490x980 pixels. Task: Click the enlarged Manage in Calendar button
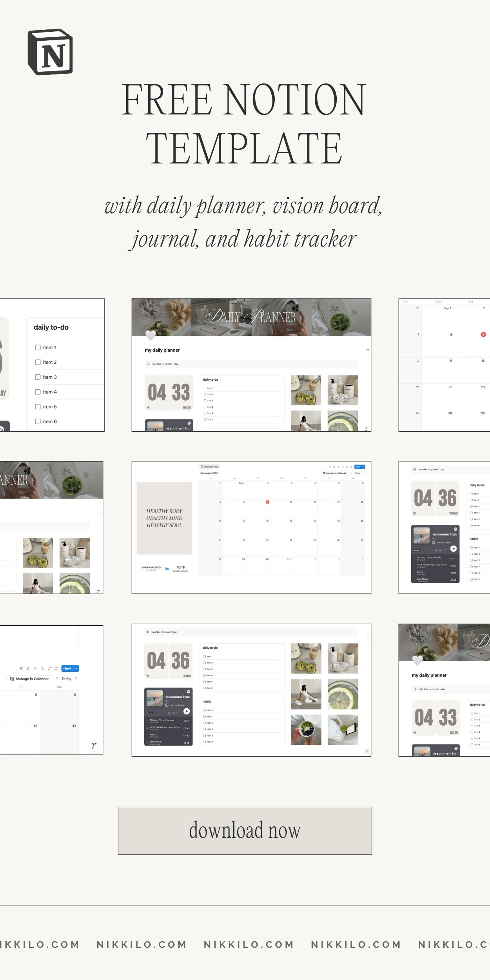[29, 679]
